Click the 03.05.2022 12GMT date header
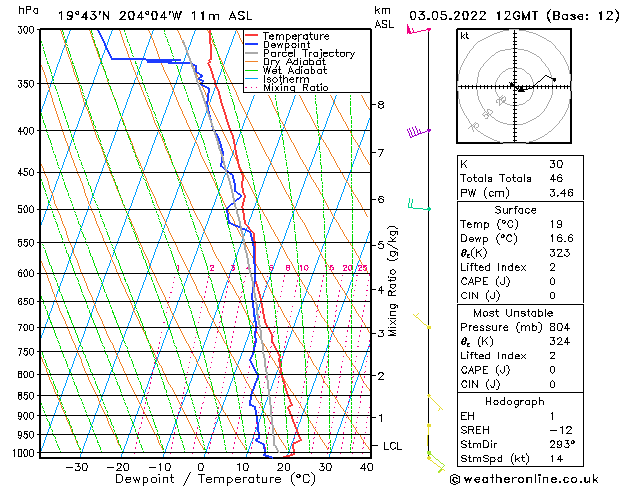The width and height of the screenshot is (629, 486). [512, 15]
